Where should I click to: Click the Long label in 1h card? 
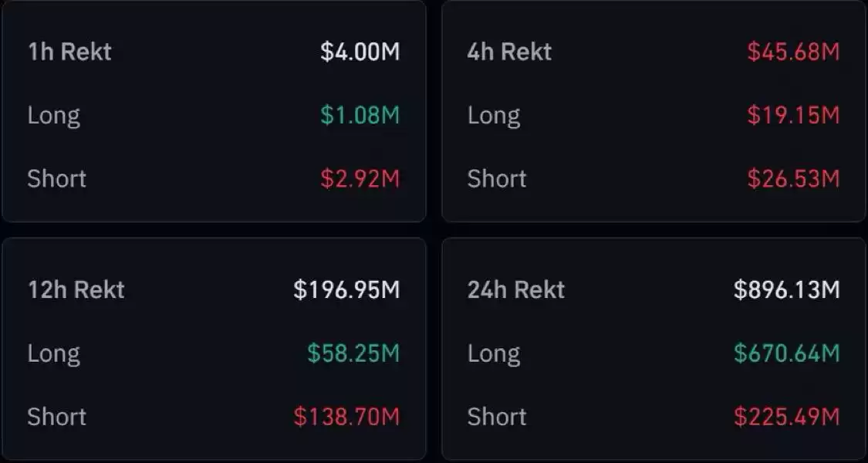click(x=54, y=117)
